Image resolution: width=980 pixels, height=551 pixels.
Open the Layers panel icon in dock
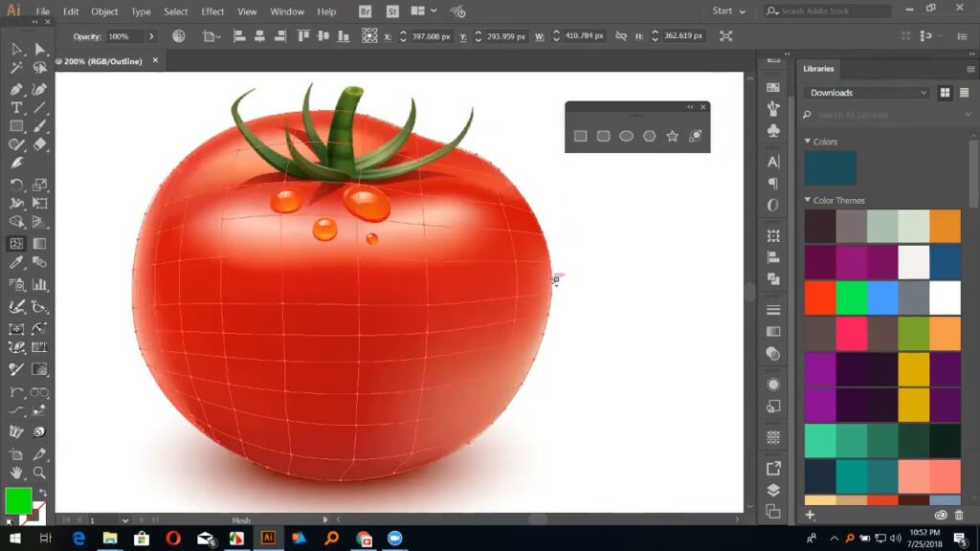(x=773, y=490)
